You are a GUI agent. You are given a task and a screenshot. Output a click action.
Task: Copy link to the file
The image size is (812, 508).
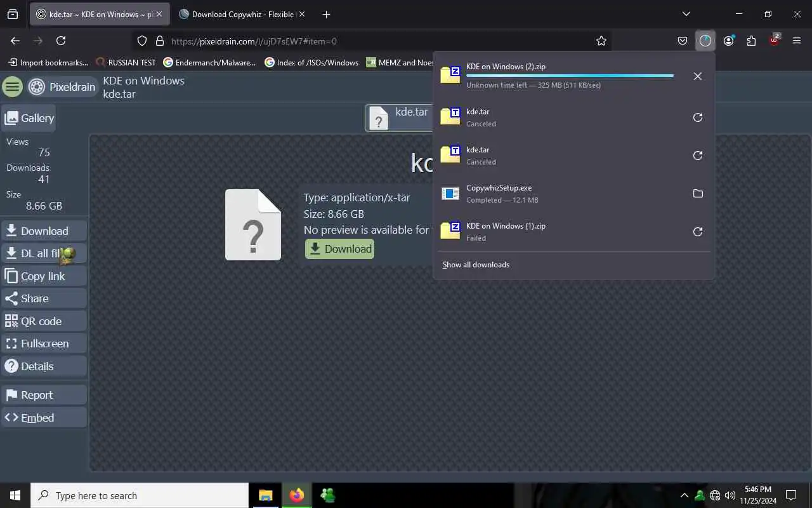pos(44,276)
